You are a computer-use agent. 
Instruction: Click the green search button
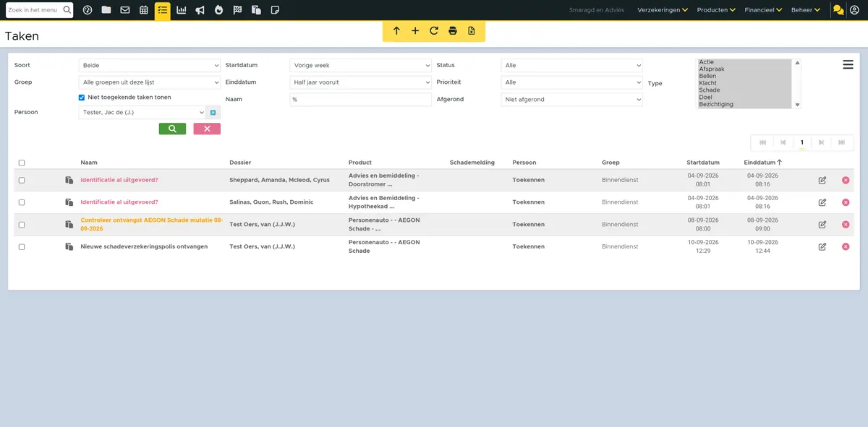[172, 129]
